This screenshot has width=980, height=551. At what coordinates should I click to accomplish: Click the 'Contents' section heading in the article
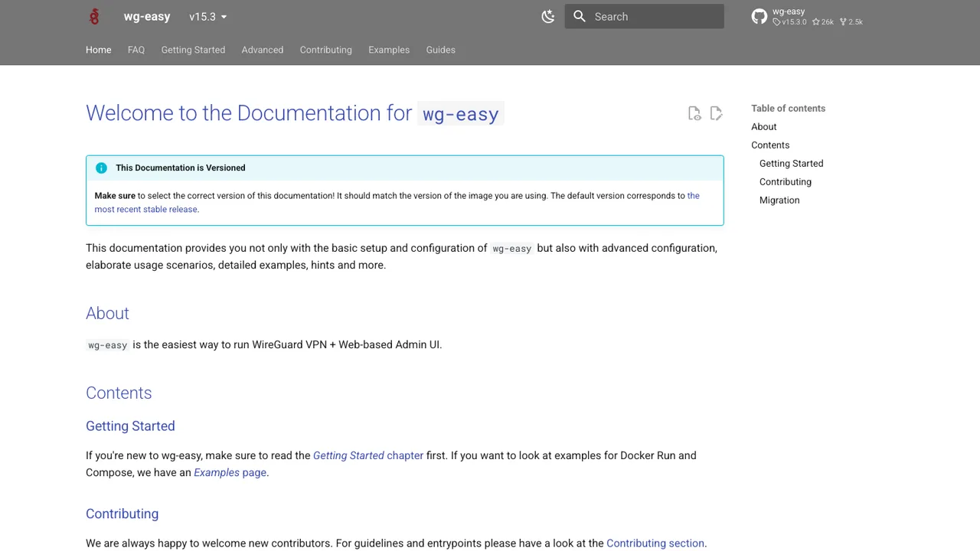119,393
